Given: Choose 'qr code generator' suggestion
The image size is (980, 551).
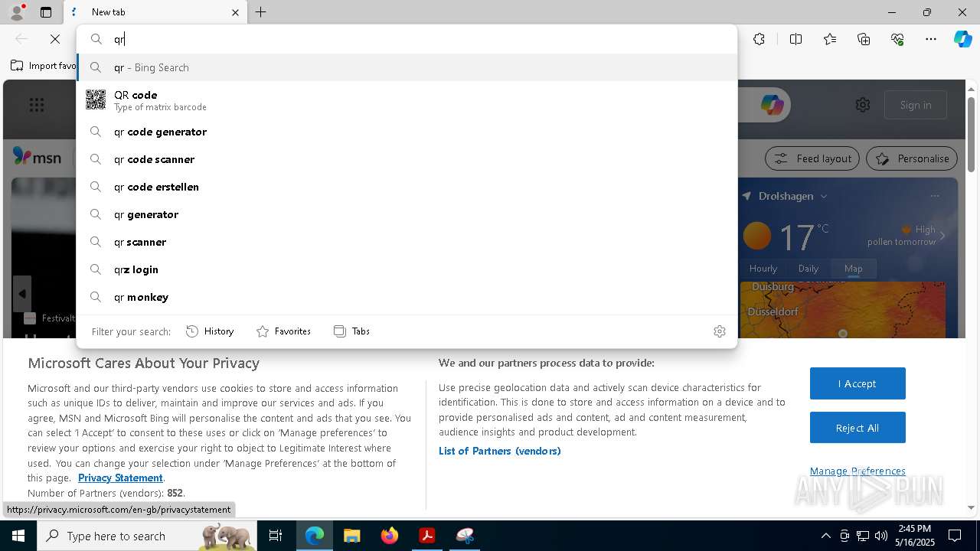Looking at the screenshot, I should [407, 132].
